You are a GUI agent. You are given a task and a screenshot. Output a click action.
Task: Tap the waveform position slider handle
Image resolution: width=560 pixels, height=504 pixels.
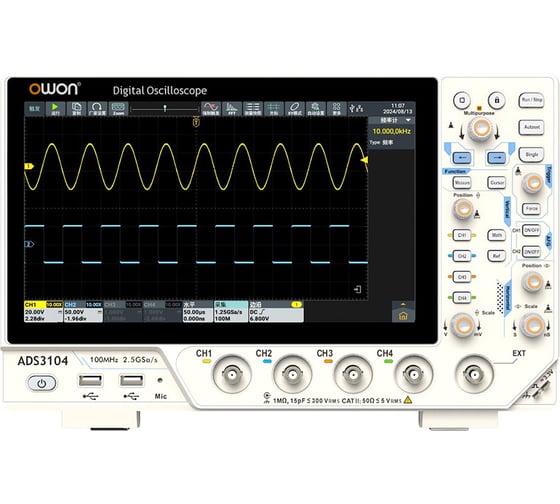click(165, 108)
